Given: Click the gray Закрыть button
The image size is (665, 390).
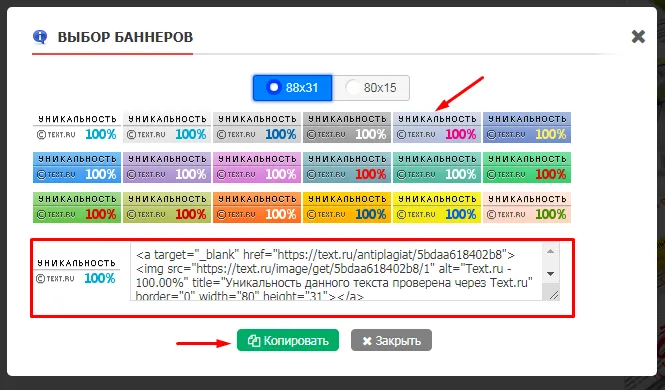Looking at the screenshot, I should click(x=391, y=340).
